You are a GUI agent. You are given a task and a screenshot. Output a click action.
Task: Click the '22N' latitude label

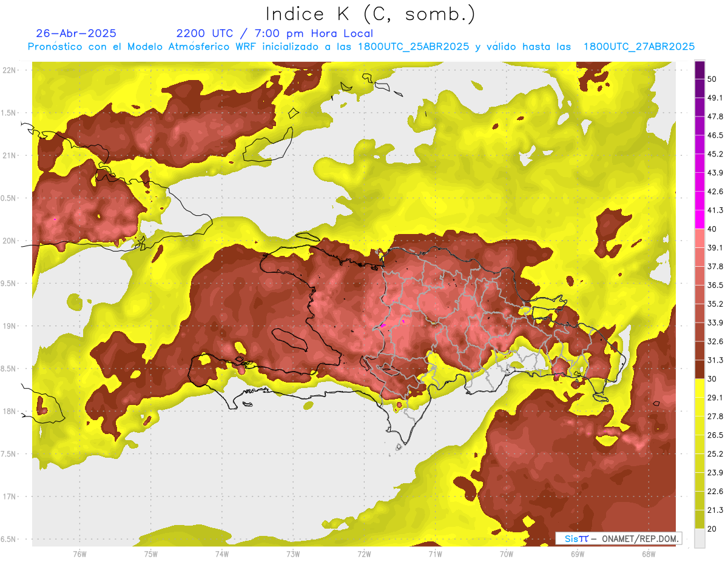click(10, 70)
